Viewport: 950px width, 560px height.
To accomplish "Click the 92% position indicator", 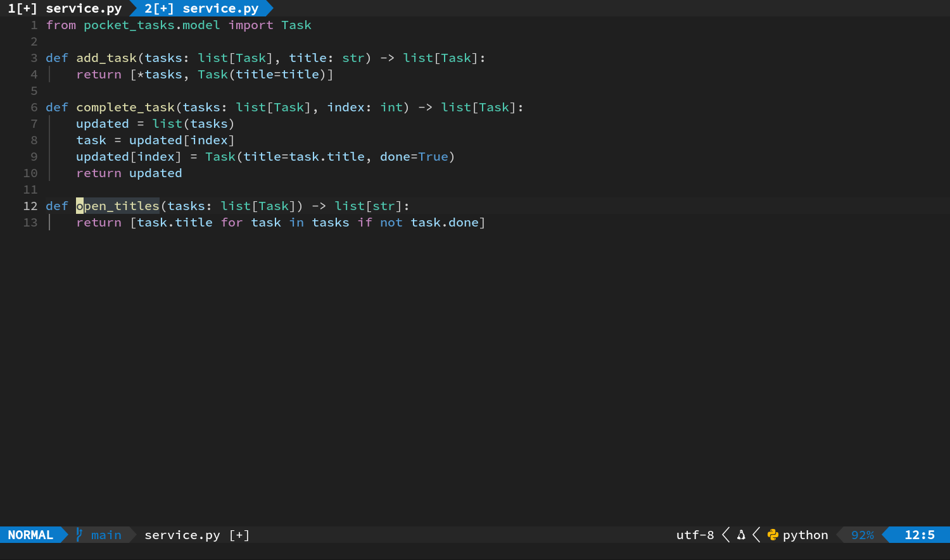I will coord(863,535).
